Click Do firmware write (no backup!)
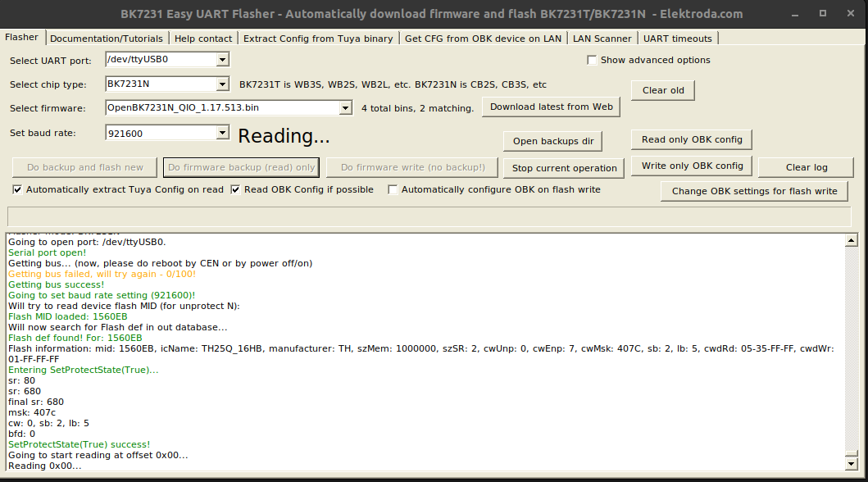 pyautogui.click(x=412, y=167)
